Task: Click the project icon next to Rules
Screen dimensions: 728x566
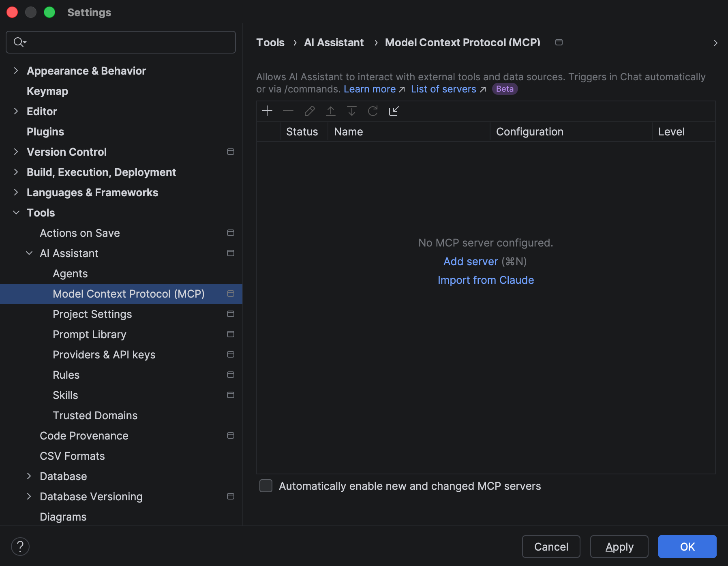Action: (x=231, y=375)
